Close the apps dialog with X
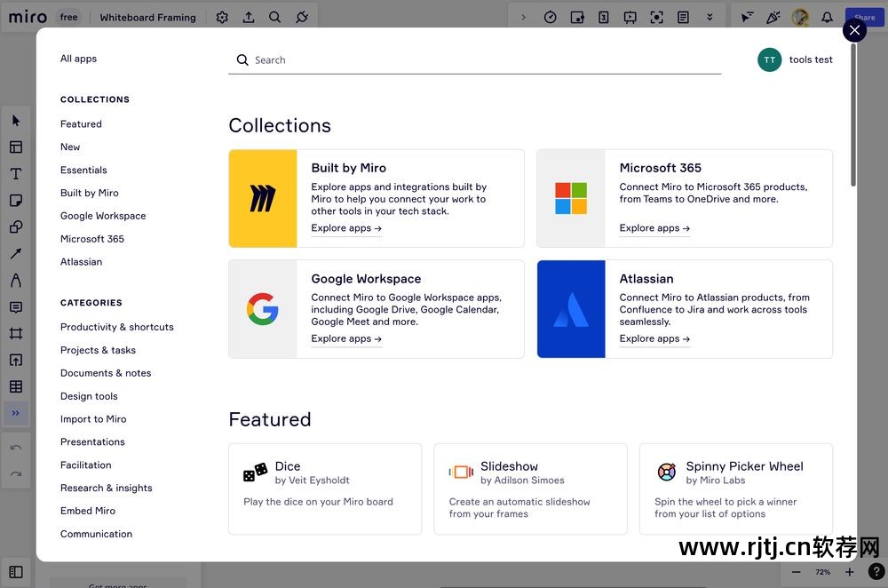Screen dimensions: 888x588 (854, 30)
